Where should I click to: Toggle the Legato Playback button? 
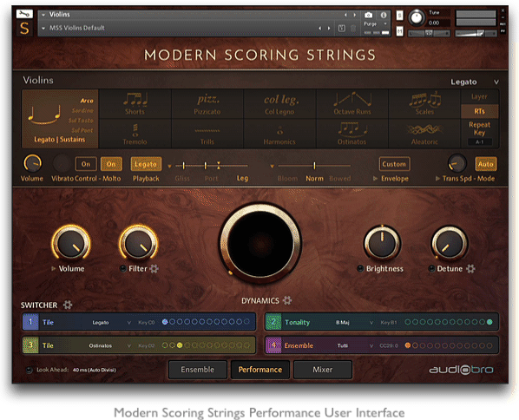click(x=146, y=164)
